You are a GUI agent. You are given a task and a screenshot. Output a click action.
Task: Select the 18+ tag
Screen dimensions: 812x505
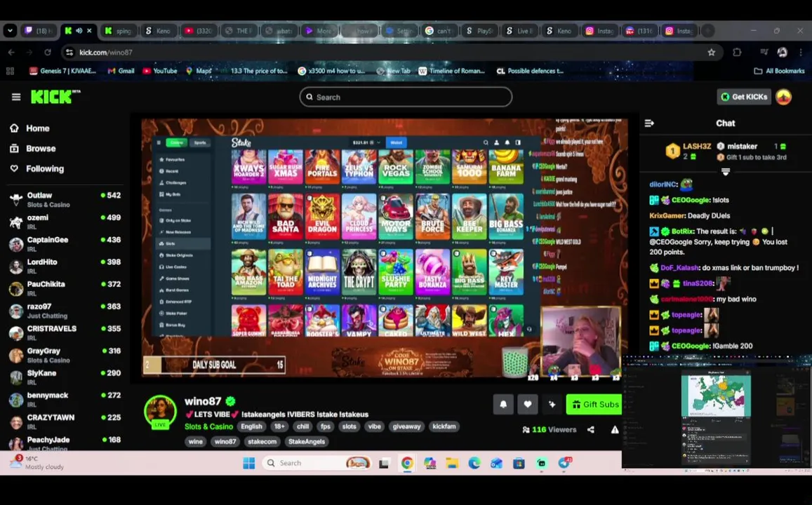click(279, 426)
